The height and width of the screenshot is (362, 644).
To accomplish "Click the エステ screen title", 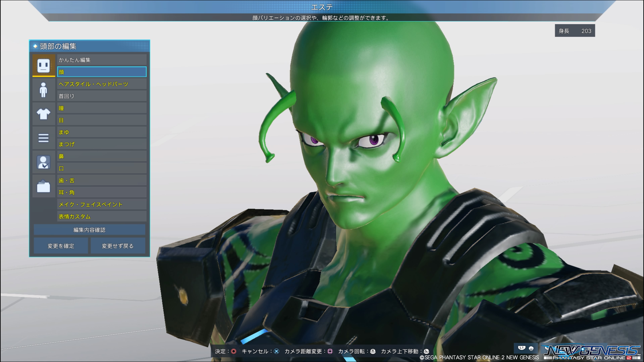I will pyautogui.click(x=322, y=7).
